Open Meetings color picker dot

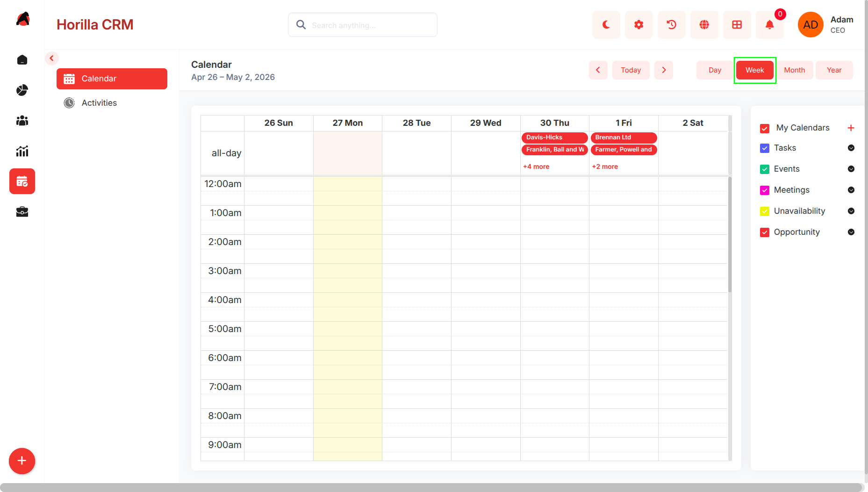pos(851,190)
